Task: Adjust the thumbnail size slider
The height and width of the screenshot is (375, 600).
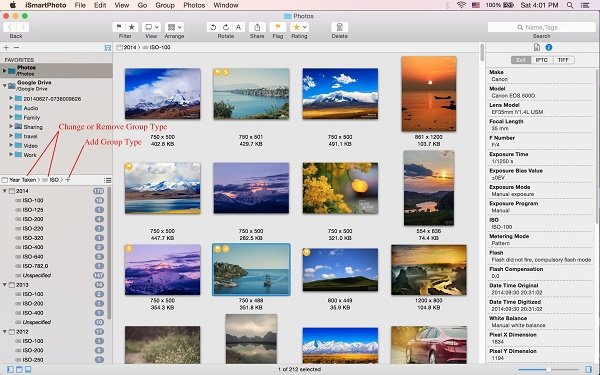Action: [x=548, y=370]
